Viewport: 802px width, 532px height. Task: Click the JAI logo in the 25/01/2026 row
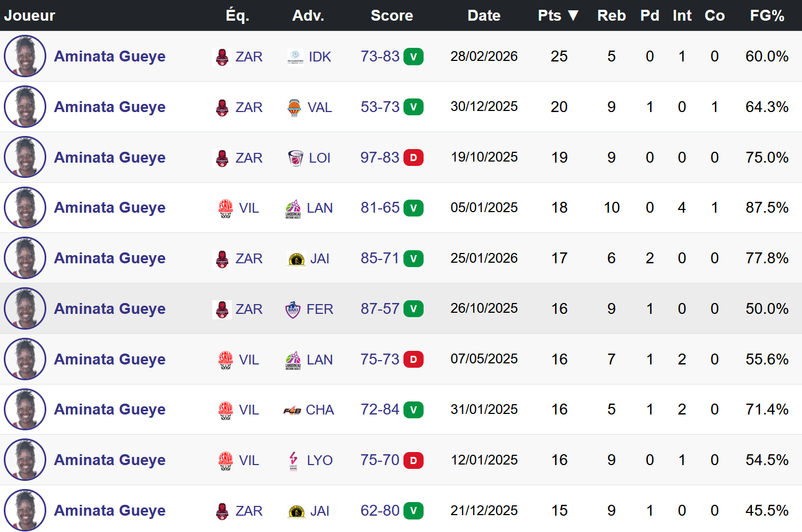[x=296, y=259]
